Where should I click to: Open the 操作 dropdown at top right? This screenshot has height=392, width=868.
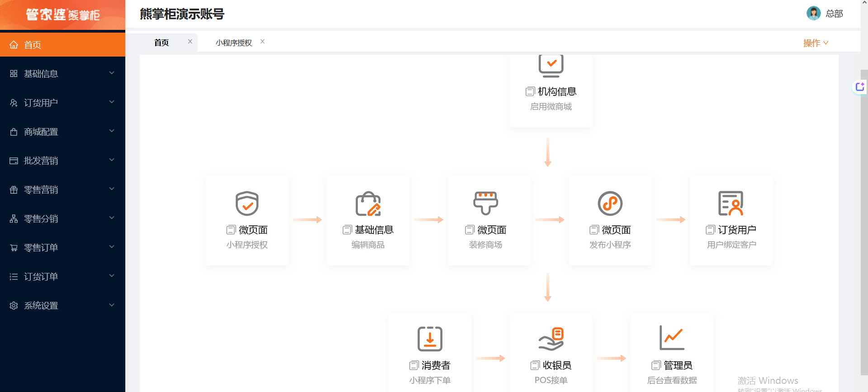[x=816, y=43]
